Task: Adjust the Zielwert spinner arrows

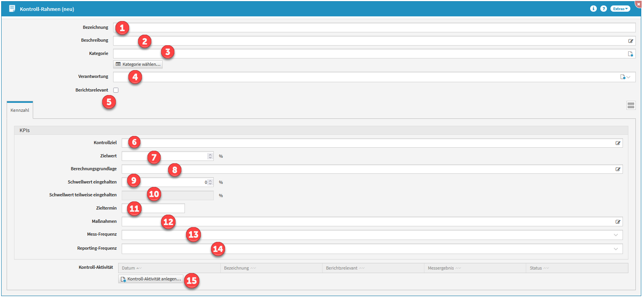Action: click(210, 156)
